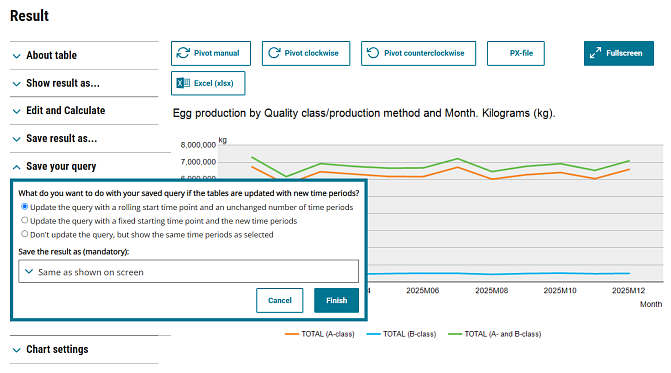This screenshot has height=373, width=671.
Task: Click the 7,000,000 y-axis value
Action: tap(198, 162)
